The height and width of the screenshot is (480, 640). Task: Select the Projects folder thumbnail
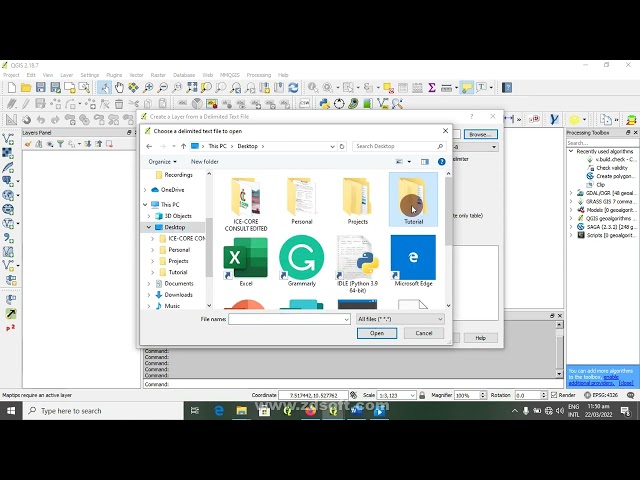[358, 200]
